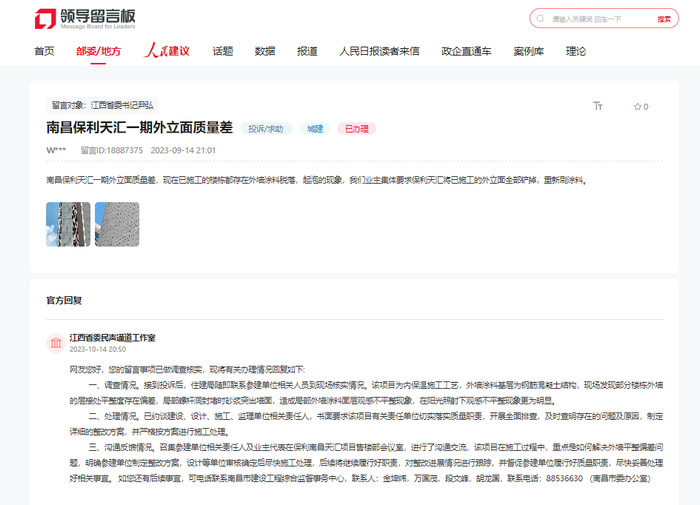Open the 案例库 case library tab
The image size is (700, 505).
point(529,51)
